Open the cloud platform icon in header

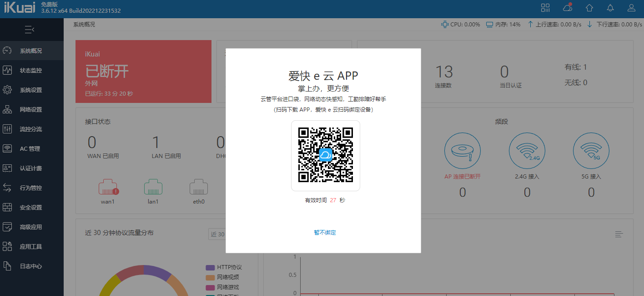click(x=568, y=7)
